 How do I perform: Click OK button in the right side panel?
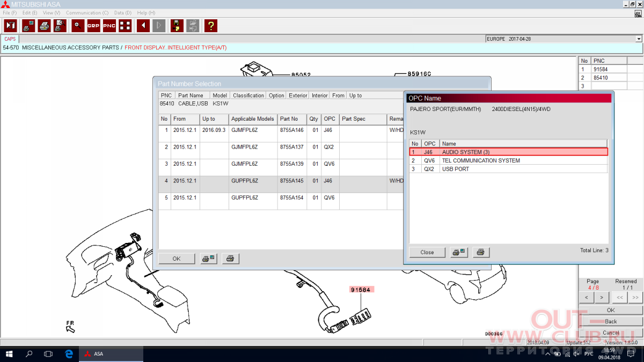611,310
